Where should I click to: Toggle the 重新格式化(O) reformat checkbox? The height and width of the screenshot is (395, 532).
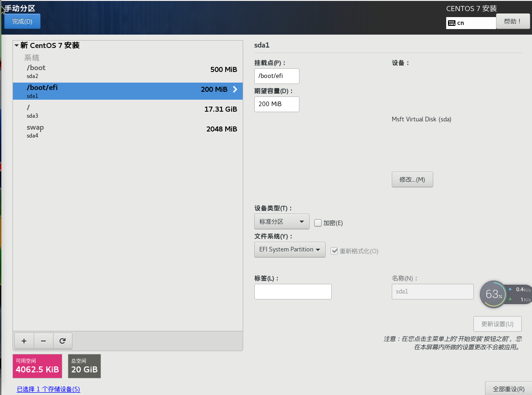pyautogui.click(x=334, y=251)
